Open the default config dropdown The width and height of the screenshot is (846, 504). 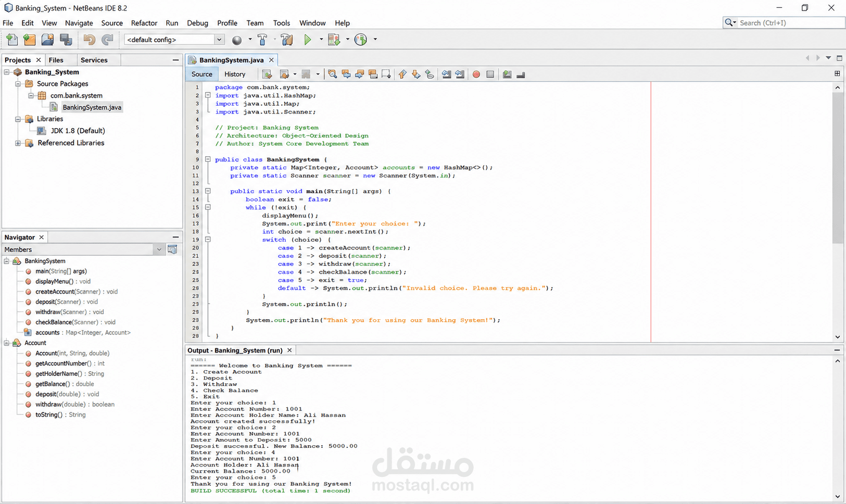click(x=219, y=40)
